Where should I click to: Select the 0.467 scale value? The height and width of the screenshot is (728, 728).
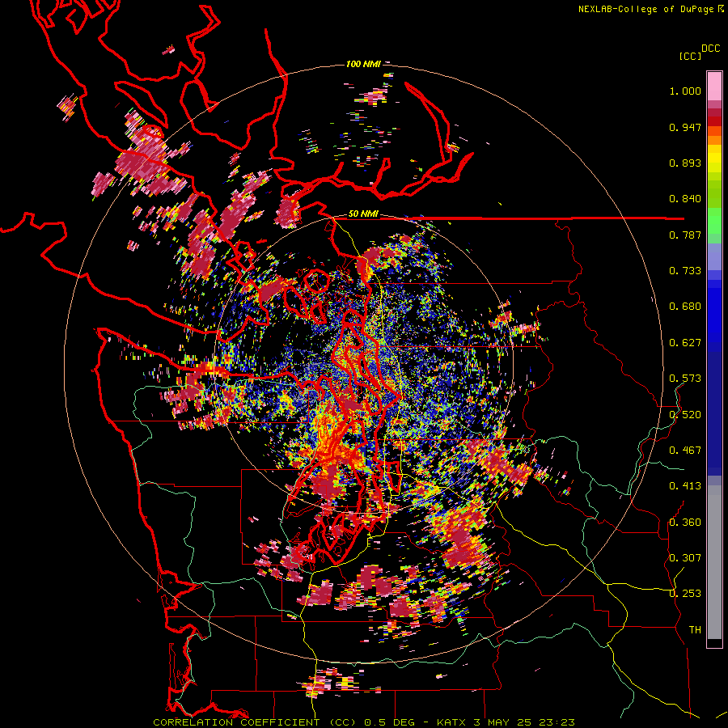coord(685,450)
